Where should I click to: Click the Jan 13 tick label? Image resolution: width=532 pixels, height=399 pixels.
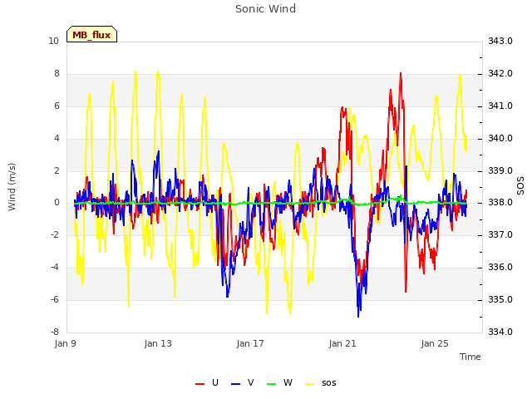[x=158, y=343]
